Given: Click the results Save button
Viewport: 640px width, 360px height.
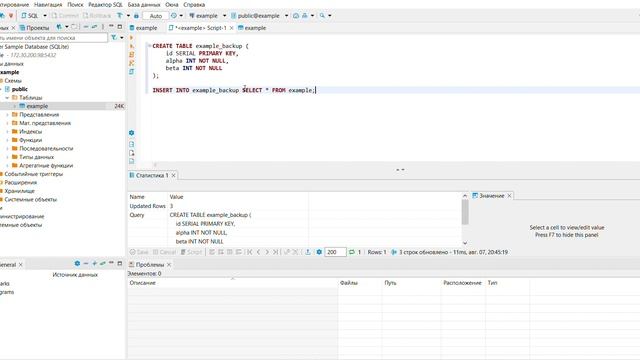Looking at the screenshot, I should pyautogui.click(x=139, y=252).
